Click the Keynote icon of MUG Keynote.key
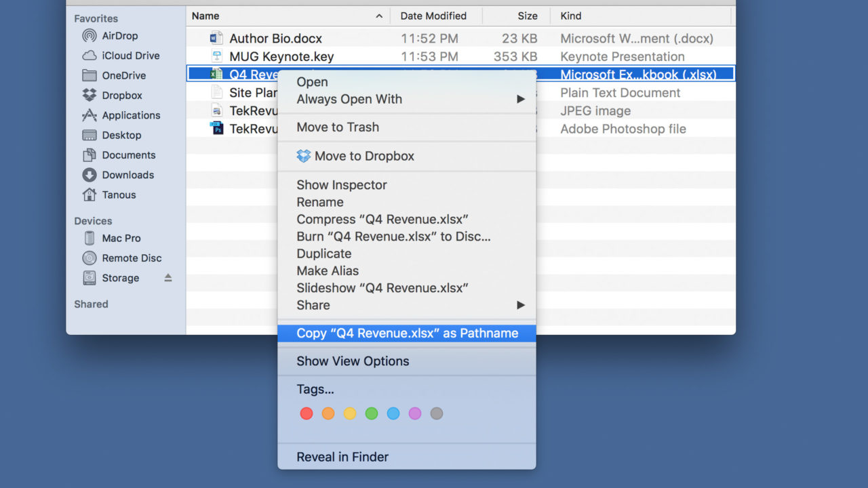The width and height of the screenshot is (868, 488). click(x=216, y=56)
